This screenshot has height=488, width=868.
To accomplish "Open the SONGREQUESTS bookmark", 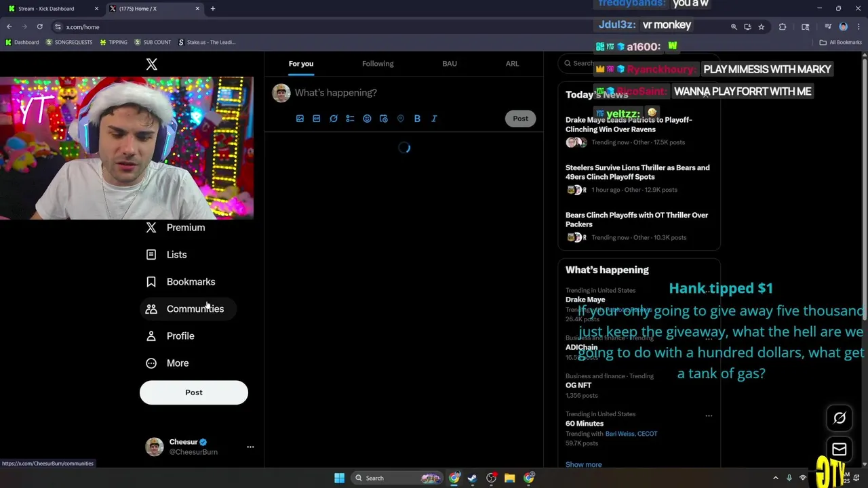I will coord(69,42).
